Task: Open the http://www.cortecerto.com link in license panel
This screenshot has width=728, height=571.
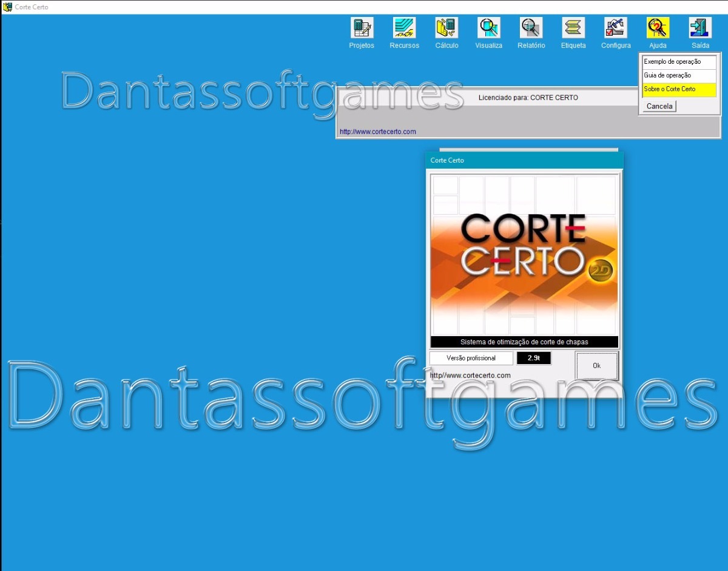Action: [378, 132]
